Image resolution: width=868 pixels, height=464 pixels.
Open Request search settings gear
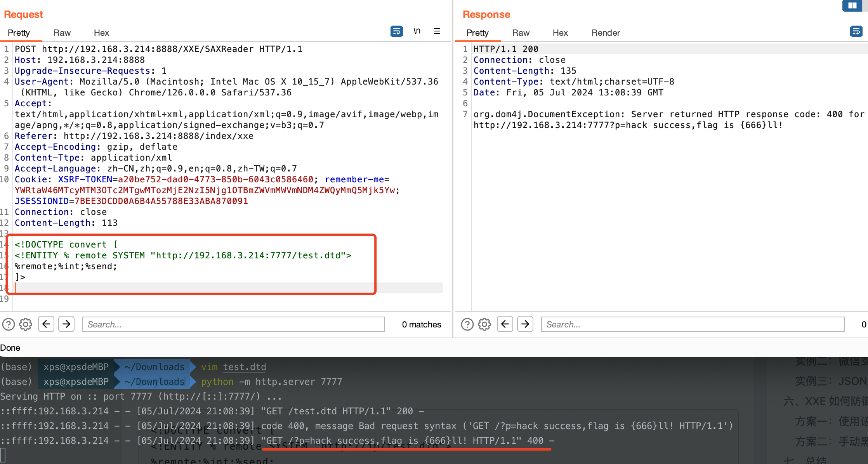[26, 324]
